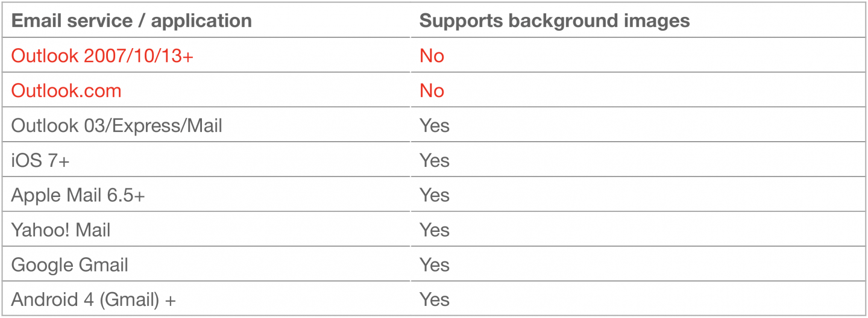Click the 'Email service / application' column header
Screen dimensions: 868x318
tap(131, 21)
